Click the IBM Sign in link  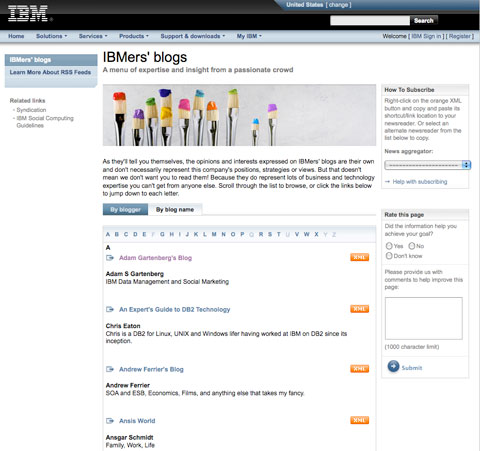pos(426,36)
